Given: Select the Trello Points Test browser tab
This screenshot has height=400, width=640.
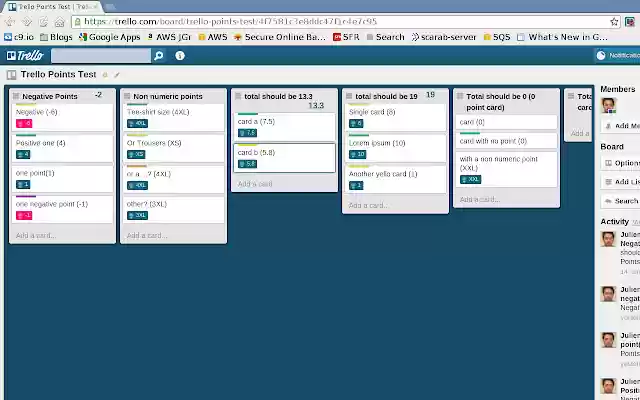Looking at the screenshot, I should click(x=54, y=7).
